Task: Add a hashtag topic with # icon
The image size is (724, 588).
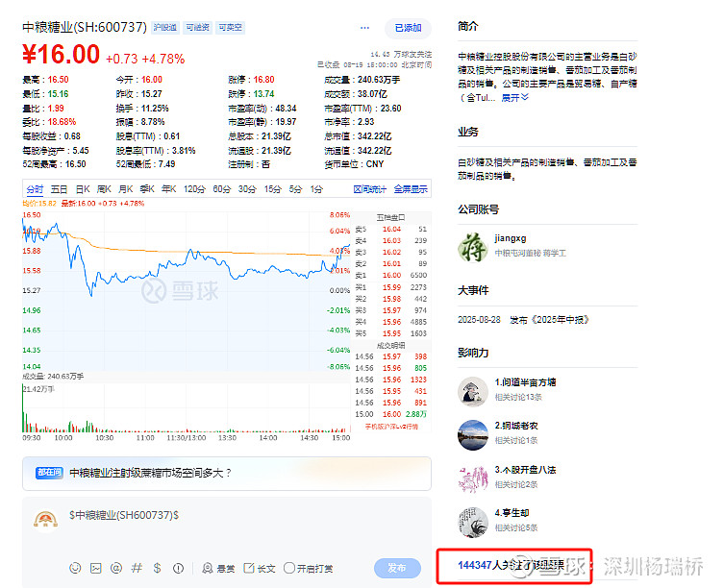Action: coord(137,568)
